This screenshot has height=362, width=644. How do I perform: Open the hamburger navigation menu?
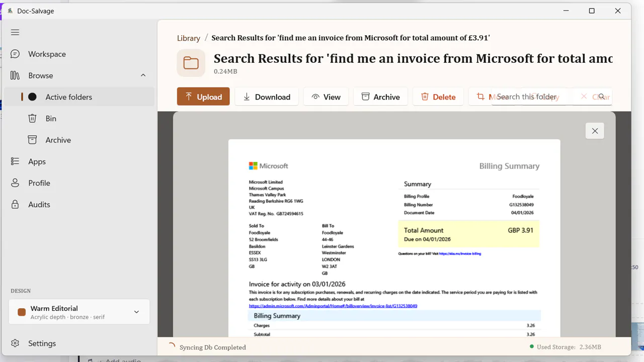pyautogui.click(x=15, y=33)
